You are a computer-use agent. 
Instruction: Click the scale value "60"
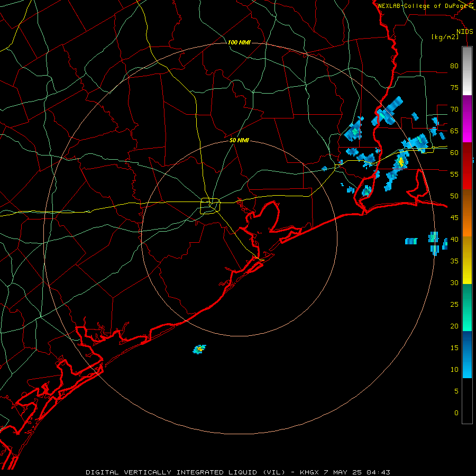(454, 153)
